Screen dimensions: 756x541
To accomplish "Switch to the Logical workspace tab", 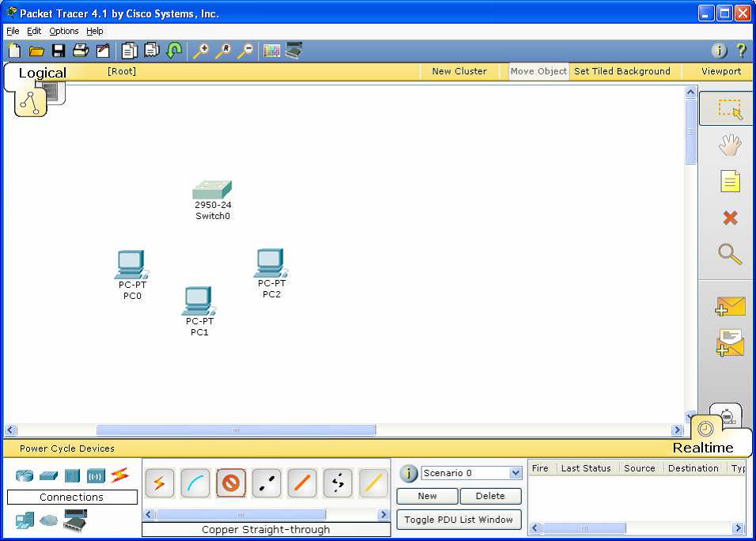I will point(42,73).
